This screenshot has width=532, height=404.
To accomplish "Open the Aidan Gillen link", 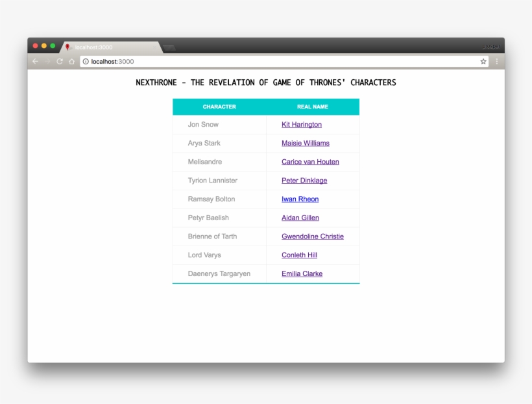I will coord(300,218).
